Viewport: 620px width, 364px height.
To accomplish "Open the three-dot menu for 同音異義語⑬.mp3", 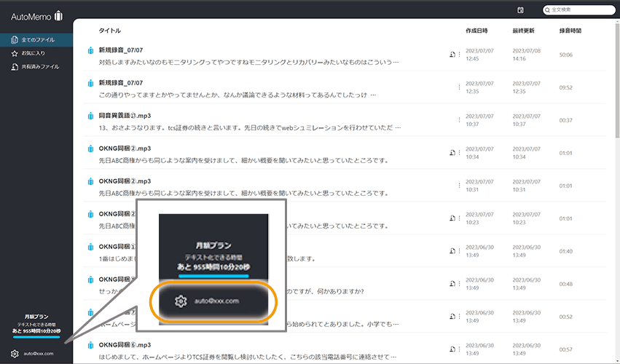I will [x=459, y=120].
